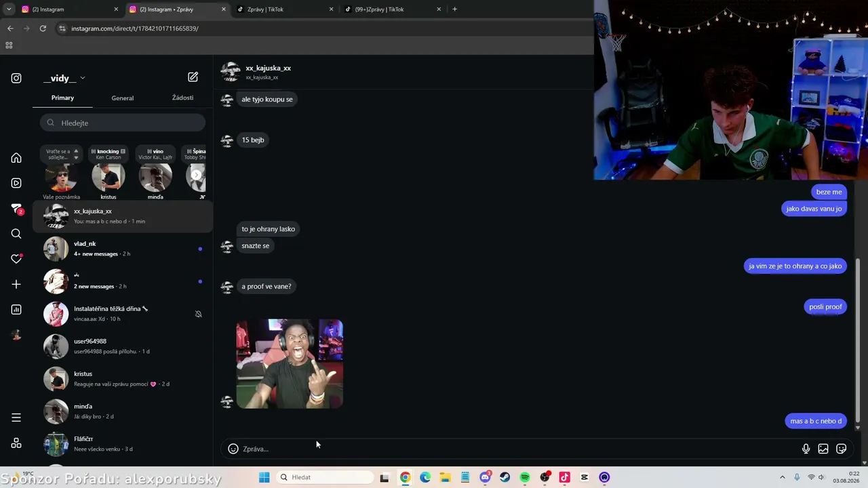Open the vlad_nk conversation
Screen dimensions: 868x488
[x=123, y=249]
